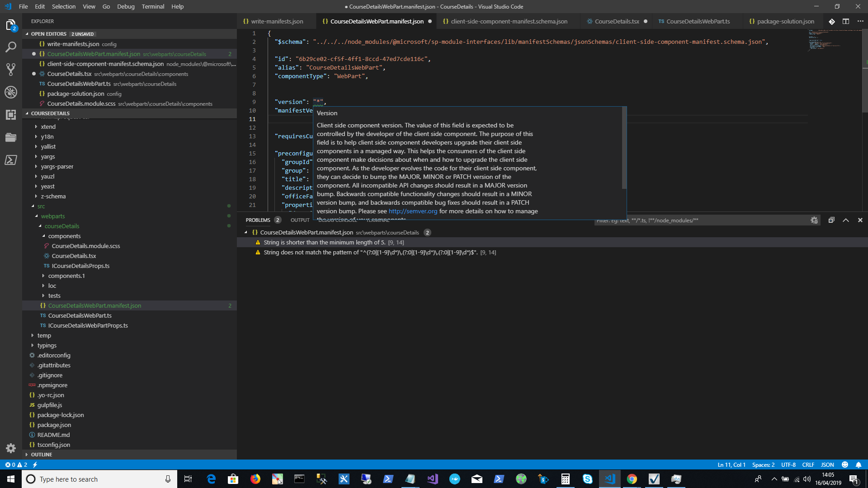Click microphone icon in search box
Viewport: 868px width, 488px height.
(168, 479)
